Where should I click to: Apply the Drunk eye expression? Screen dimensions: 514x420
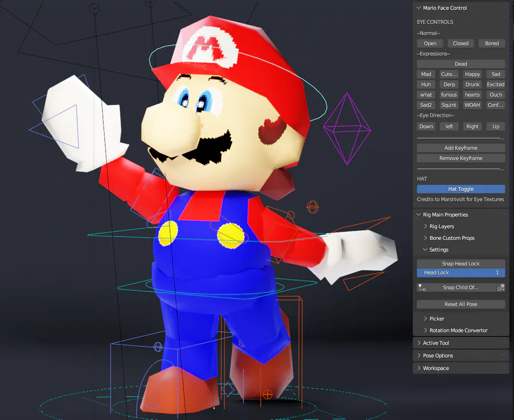click(x=472, y=84)
